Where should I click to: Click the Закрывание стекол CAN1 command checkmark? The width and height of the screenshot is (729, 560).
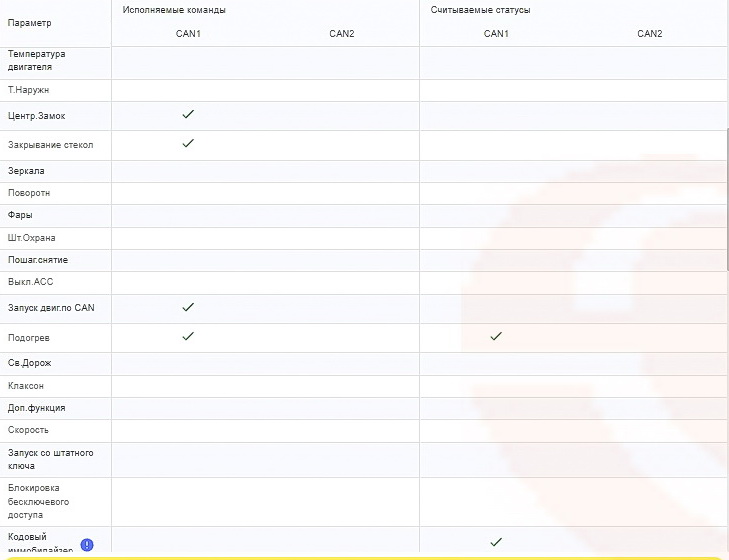pyautogui.click(x=188, y=143)
